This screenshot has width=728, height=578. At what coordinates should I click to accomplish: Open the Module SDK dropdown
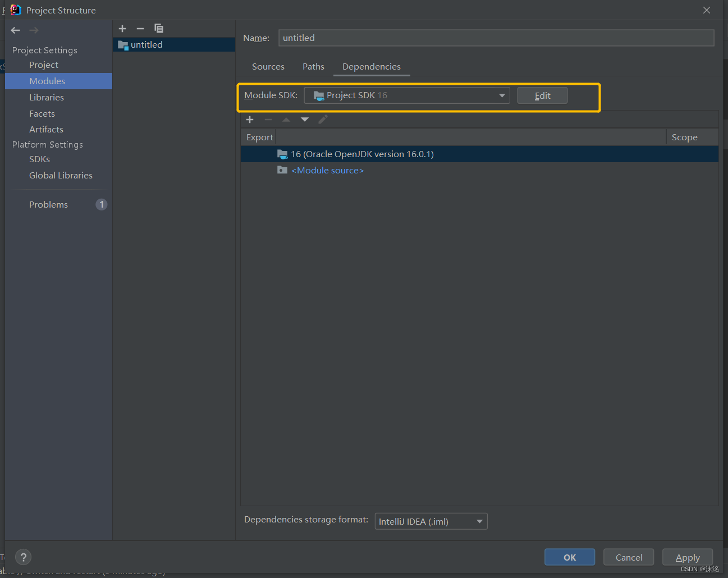tap(407, 95)
